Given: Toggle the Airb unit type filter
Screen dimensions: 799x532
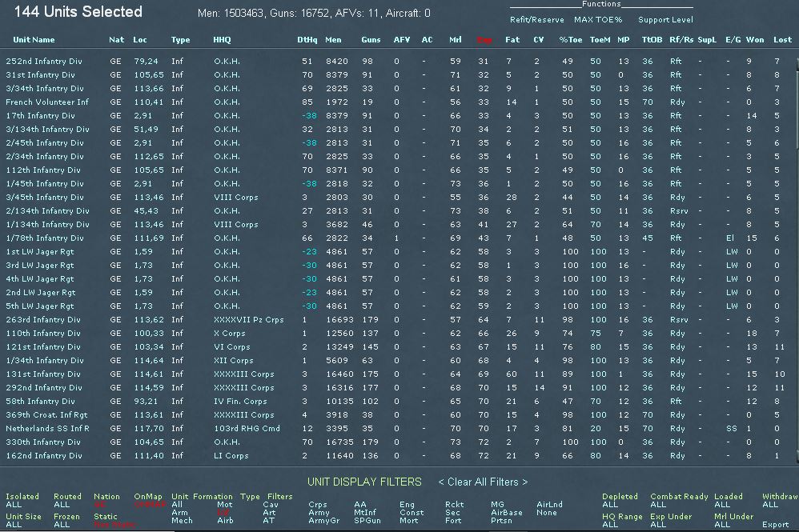Looking at the screenshot, I should click(225, 520).
